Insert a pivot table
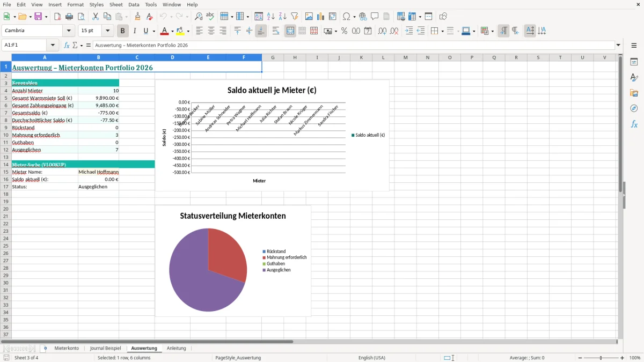 click(333, 17)
